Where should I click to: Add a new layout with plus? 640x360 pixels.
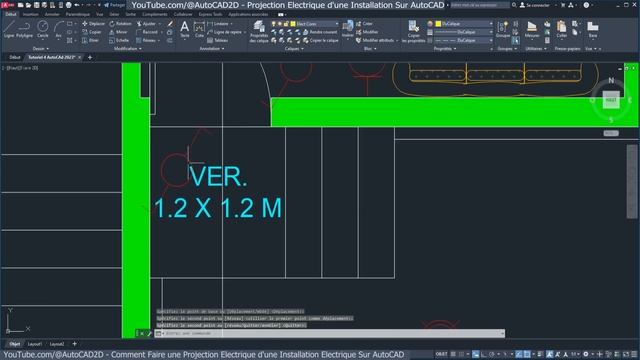point(74,344)
